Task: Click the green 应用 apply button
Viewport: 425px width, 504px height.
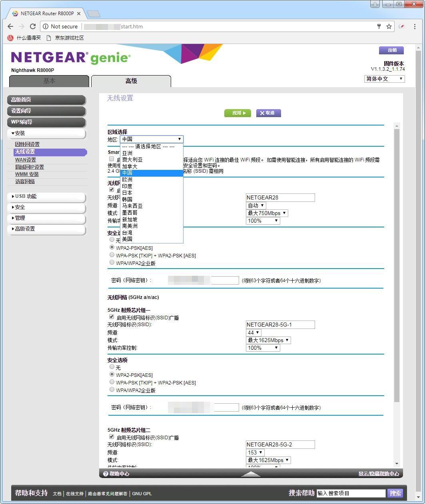Action: coord(237,113)
